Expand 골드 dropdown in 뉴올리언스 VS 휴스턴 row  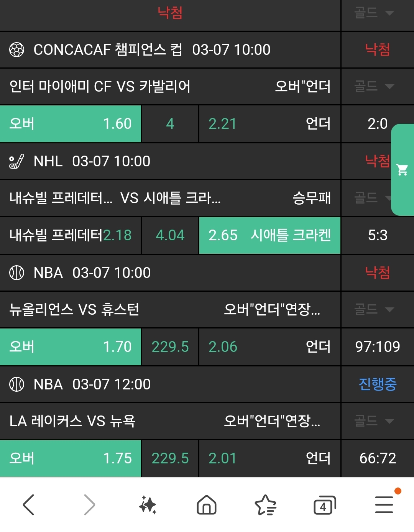pyautogui.click(x=374, y=309)
